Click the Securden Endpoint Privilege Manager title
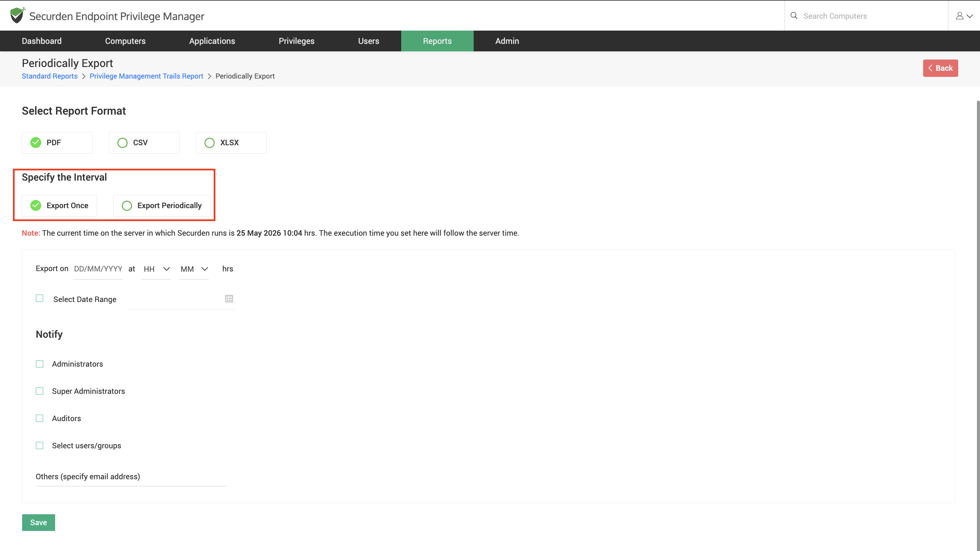980x551 pixels. point(117,16)
